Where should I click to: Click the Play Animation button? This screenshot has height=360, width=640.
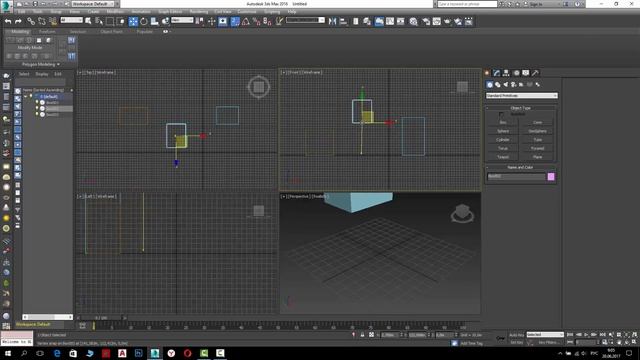(x=586, y=335)
